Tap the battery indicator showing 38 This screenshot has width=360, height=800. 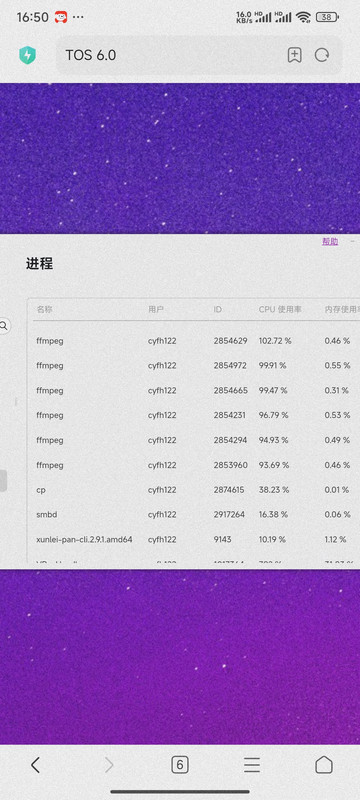point(327,17)
